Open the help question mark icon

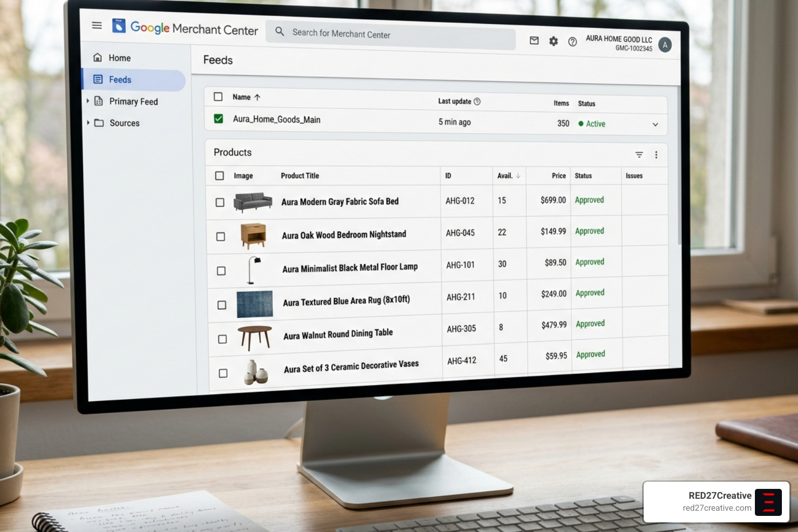tap(572, 42)
